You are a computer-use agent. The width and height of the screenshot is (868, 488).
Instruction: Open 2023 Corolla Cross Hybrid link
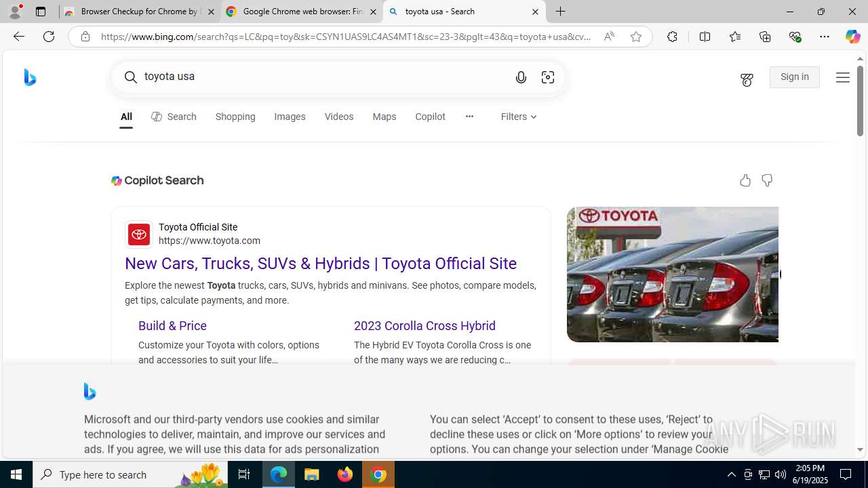[425, 326]
